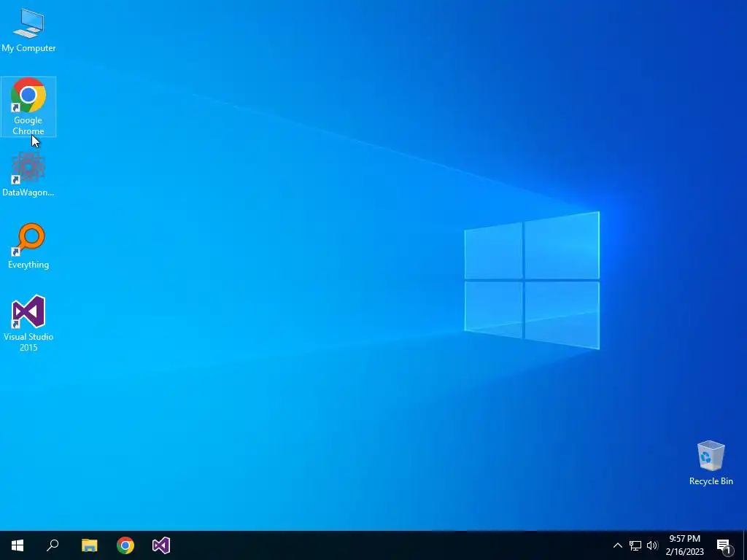Select the Recycle Bin icon
The image size is (747, 560).
(x=711, y=463)
